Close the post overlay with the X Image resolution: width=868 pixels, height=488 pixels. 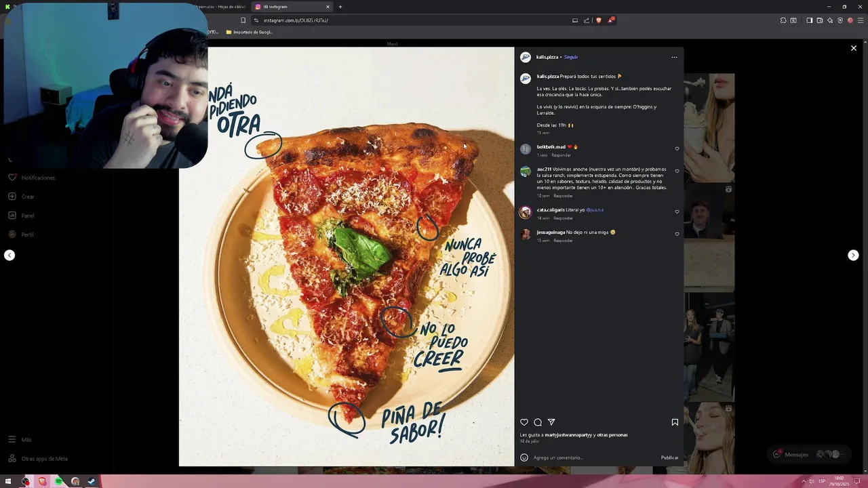tap(854, 48)
